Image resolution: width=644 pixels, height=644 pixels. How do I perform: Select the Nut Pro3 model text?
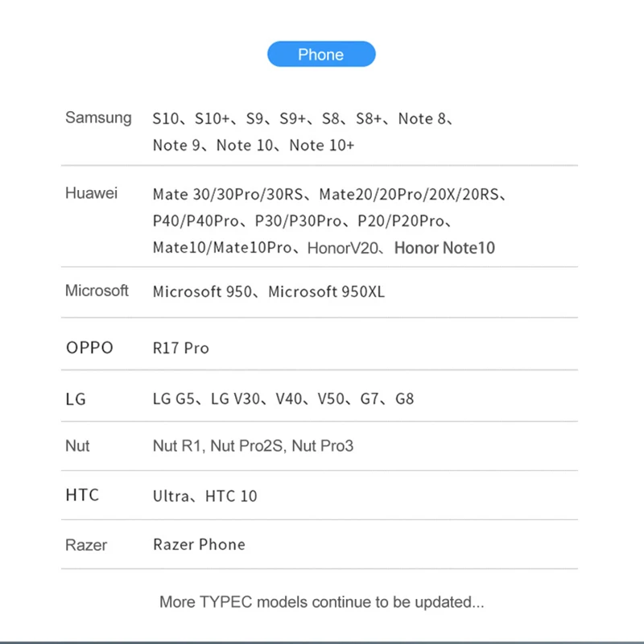(x=323, y=446)
